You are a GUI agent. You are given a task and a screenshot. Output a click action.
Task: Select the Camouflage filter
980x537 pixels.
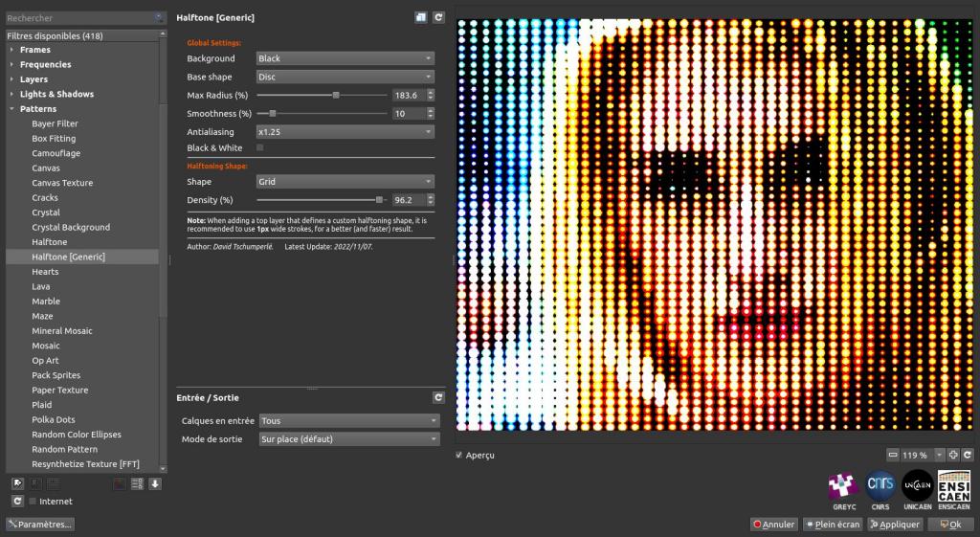[56, 153]
